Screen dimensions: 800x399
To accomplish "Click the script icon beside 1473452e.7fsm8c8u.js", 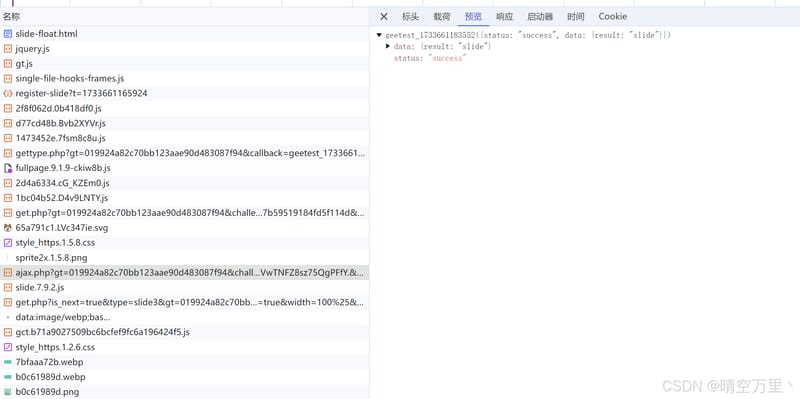I will (8, 138).
